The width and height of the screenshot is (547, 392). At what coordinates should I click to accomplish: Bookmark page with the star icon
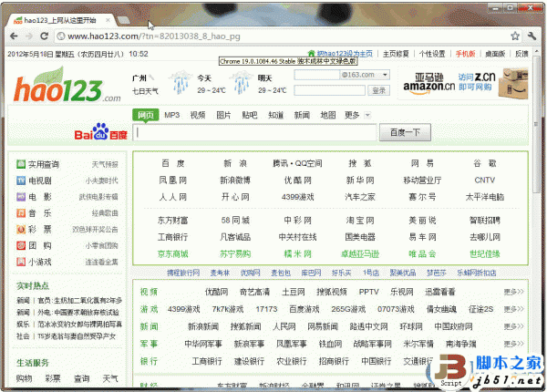(515, 36)
